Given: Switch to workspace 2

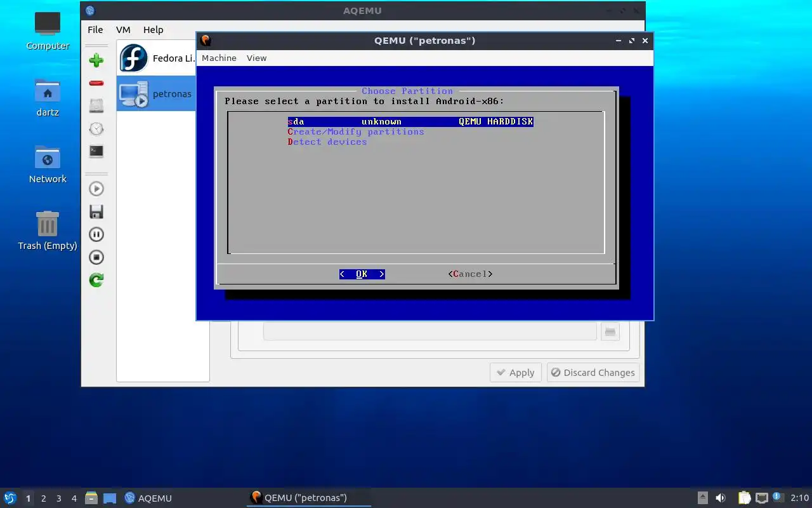Looking at the screenshot, I should (x=43, y=498).
